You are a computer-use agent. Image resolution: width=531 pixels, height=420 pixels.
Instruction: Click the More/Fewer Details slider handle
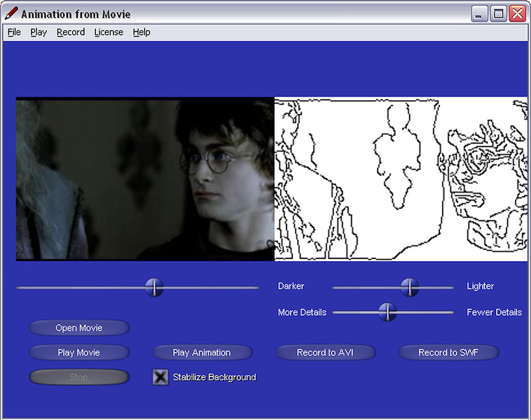tap(387, 311)
